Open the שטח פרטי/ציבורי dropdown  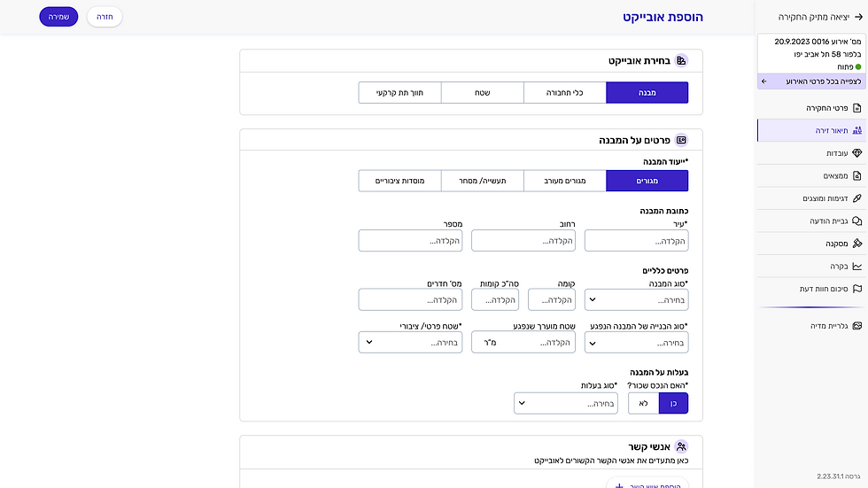(x=398, y=342)
